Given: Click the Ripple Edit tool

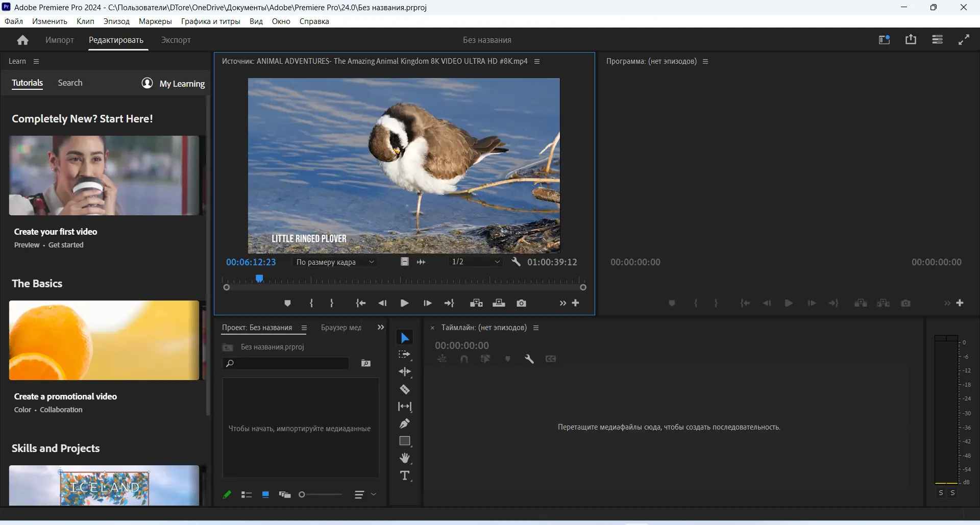Looking at the screenshot, I should point(405,372).
